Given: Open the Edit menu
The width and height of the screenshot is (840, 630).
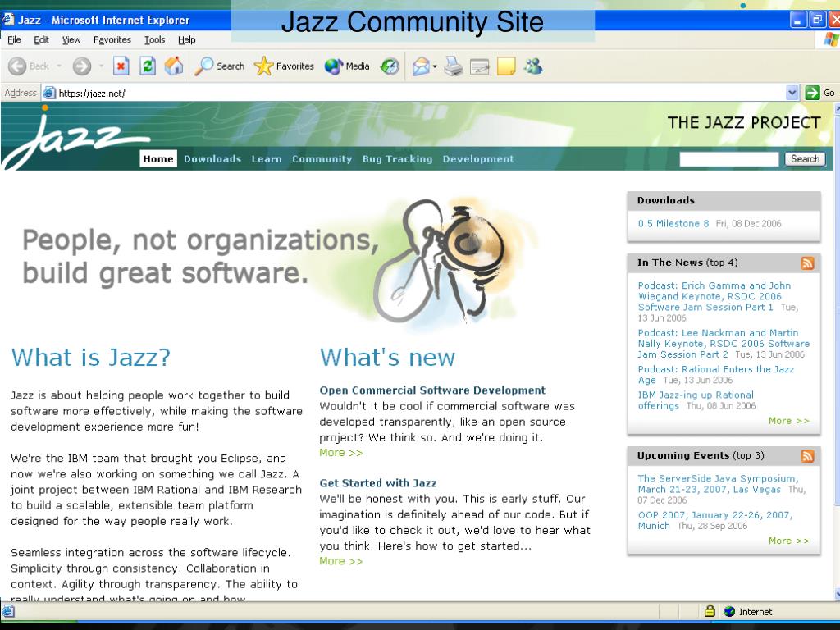Looking at the screenshot, I should [x=41, y=39].
